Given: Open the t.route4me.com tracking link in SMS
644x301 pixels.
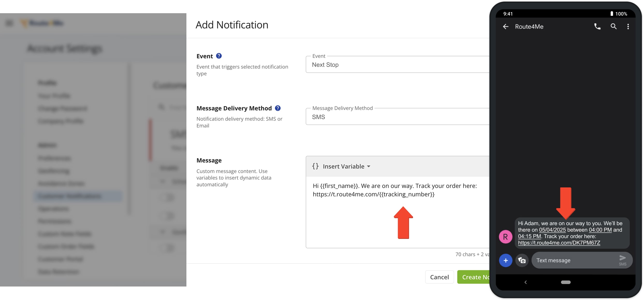Looking at the screenshot, I should (x=559, y=243).
